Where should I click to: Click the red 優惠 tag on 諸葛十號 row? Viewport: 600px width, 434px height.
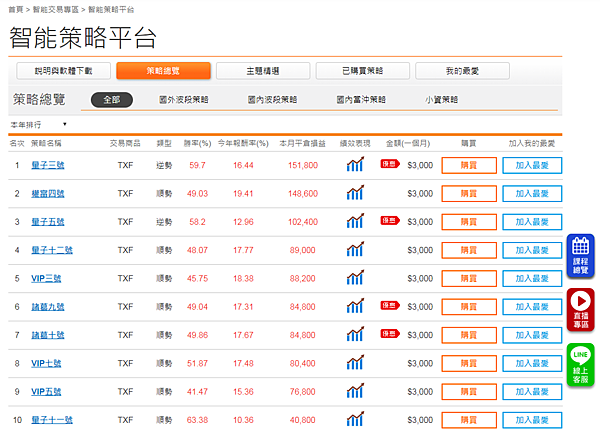coord(390,334)
